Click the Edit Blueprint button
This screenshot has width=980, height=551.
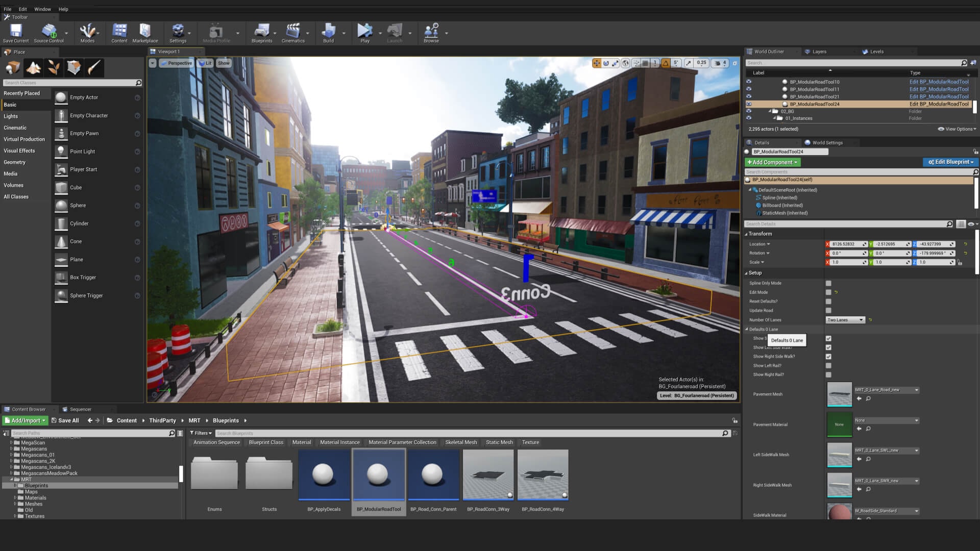coord(950,162)
